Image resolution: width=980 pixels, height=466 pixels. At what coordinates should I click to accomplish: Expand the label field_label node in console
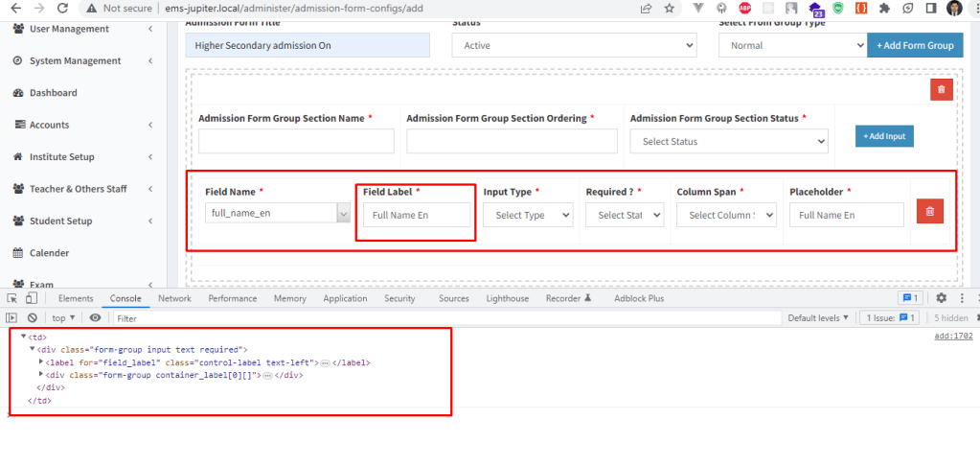coord(41,362)
